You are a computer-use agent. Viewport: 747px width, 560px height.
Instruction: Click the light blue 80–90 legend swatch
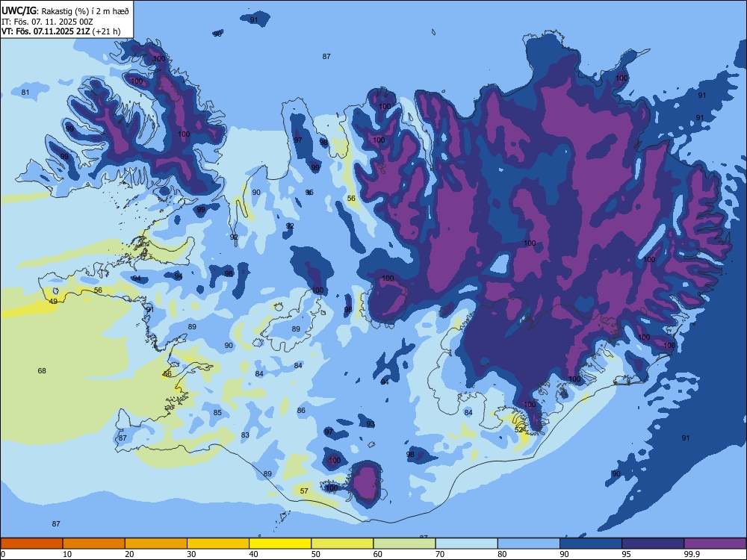click(529, 544)
